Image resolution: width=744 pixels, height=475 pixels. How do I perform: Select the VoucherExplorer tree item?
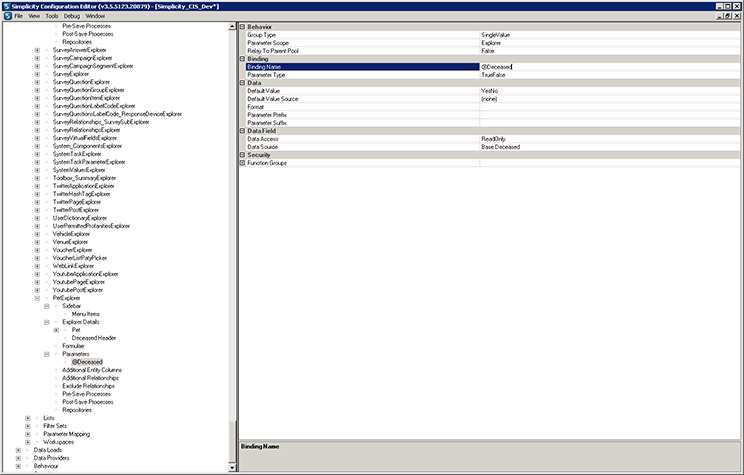pos(72,250)
